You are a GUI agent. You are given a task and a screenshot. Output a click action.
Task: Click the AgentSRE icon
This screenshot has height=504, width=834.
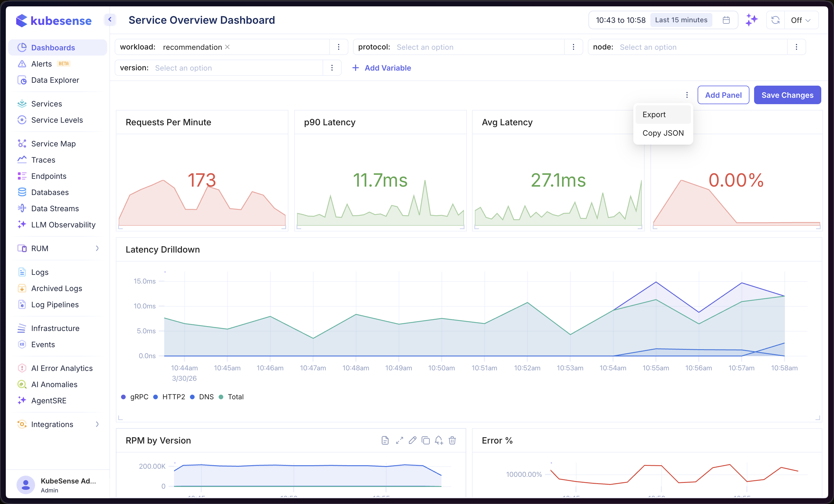(x=22, y=401)
